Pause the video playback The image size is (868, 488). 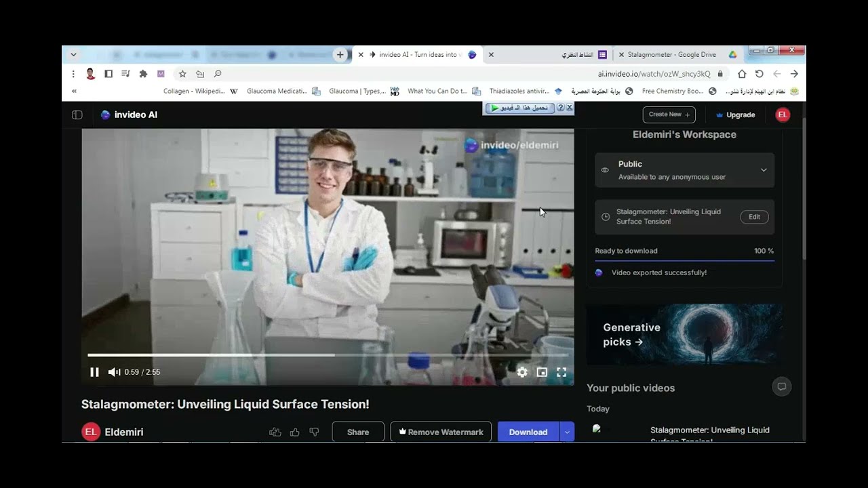(x=94, y=372)
